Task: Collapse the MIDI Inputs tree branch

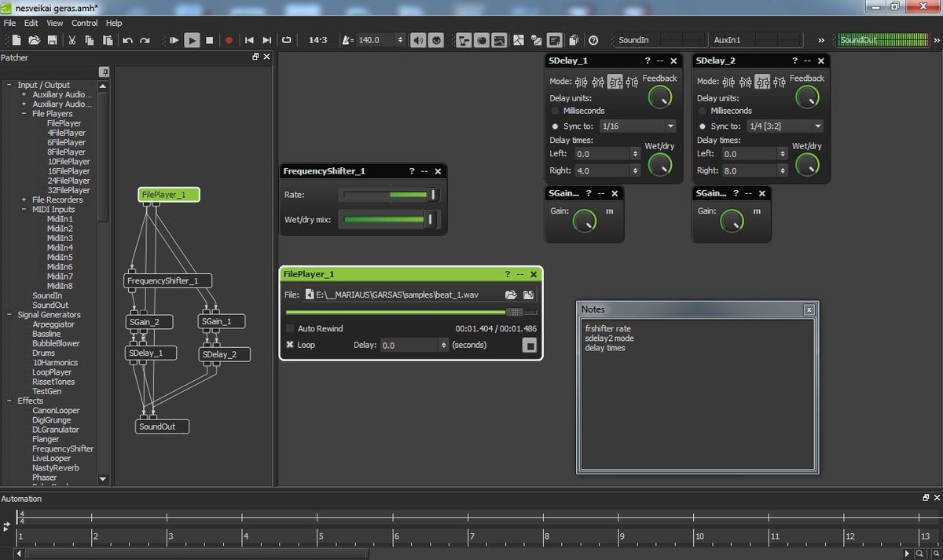Action: [26, 209]
